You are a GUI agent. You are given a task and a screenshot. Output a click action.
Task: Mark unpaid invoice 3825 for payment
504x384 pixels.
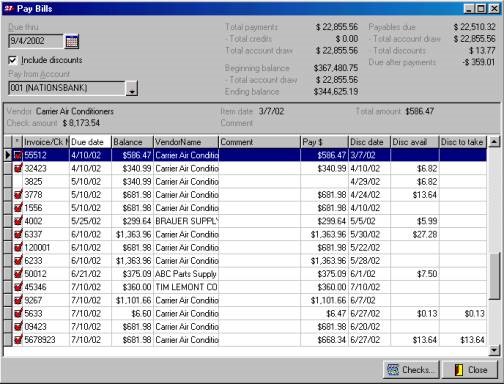coord(18,181)
